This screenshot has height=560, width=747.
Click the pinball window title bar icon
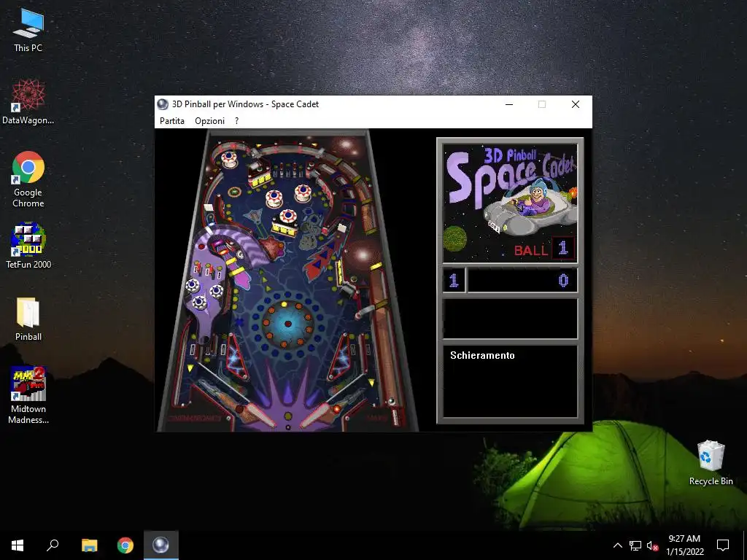[x=163, y=104]
